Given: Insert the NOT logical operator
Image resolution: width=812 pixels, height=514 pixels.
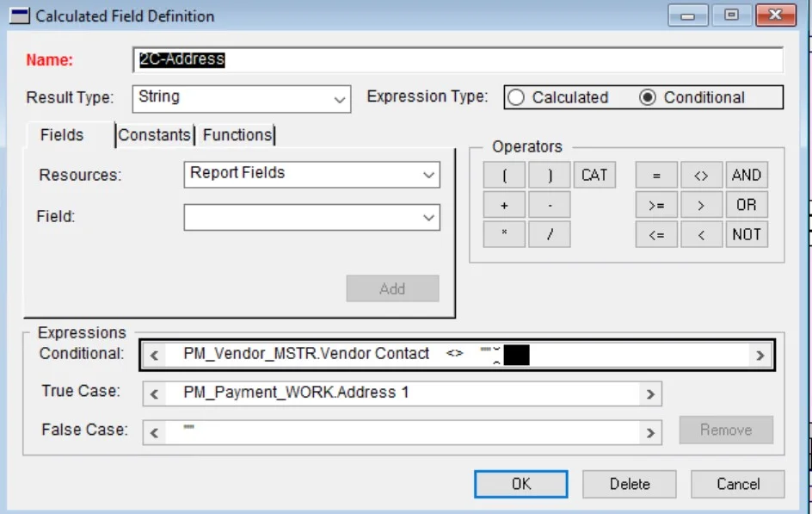Looking at the screenshot, I should [x=747, y=235].
